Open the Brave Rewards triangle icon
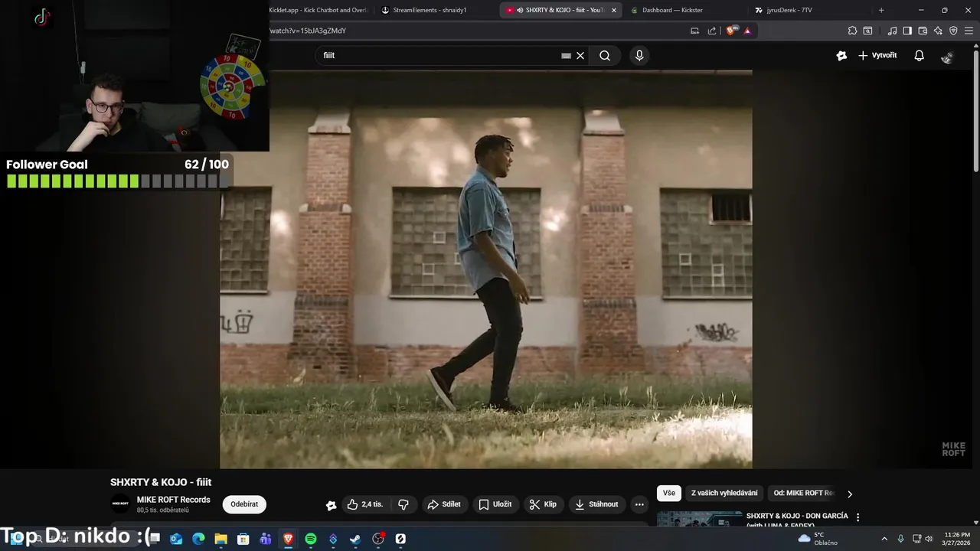Viewport: 980px width, 551px height. pyautogui.click(x=747, y=31)
